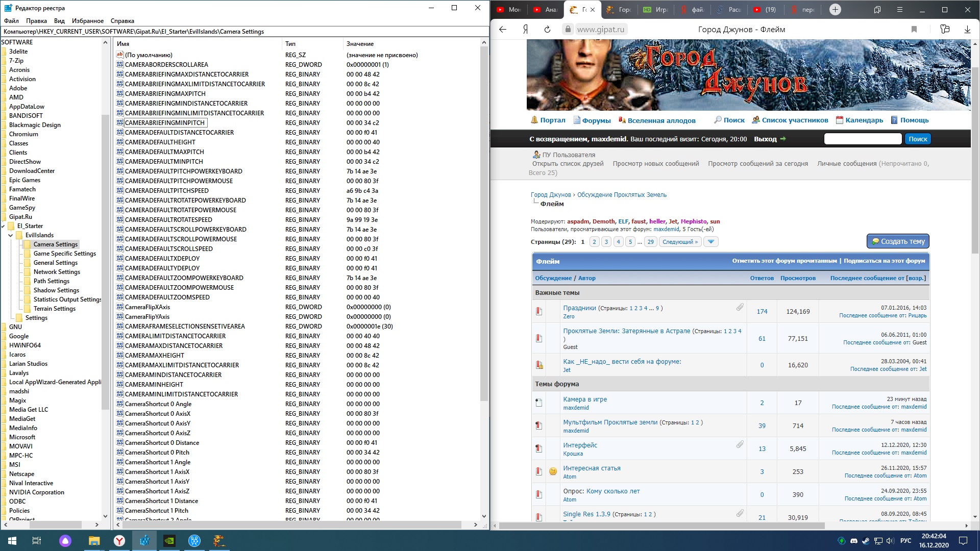Click the bookmark page icon
Screen dimensions: 980x551
pyautogui.click(x=914, y=30)
